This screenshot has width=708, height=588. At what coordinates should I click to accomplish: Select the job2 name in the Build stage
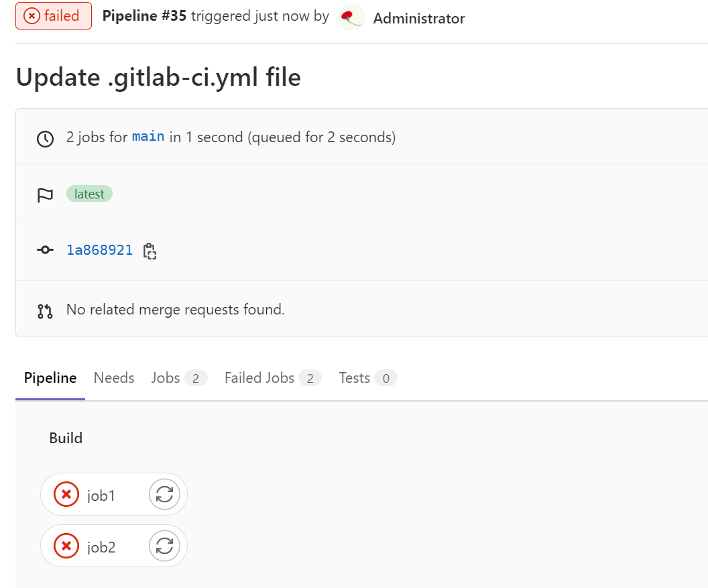coord(99,546)
